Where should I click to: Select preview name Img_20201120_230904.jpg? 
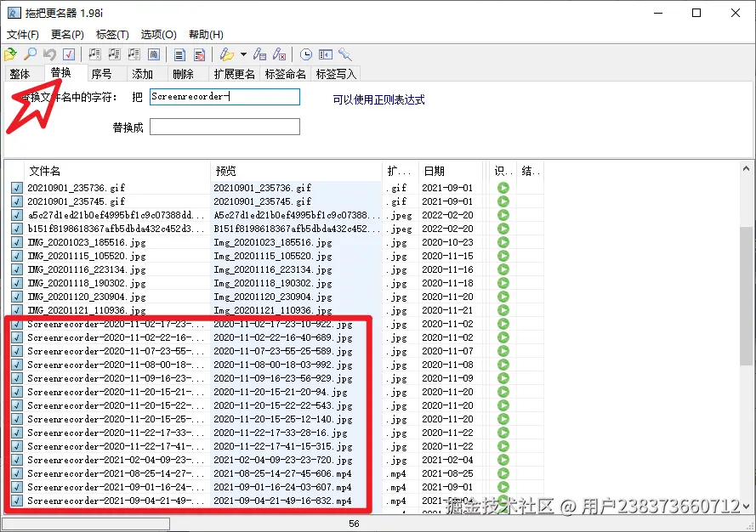273,297
